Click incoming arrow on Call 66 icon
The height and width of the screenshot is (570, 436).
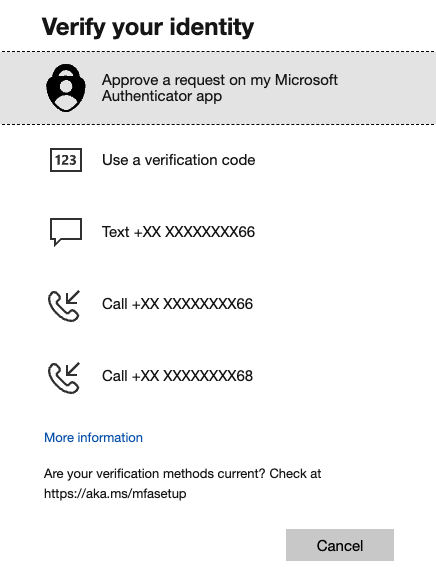point(73,297)
